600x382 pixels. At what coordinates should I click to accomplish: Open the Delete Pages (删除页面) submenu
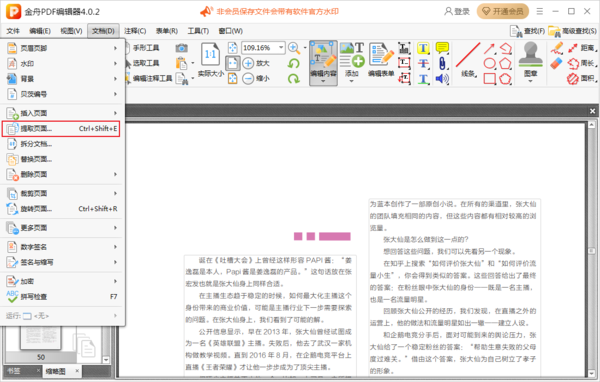(62, 175)
